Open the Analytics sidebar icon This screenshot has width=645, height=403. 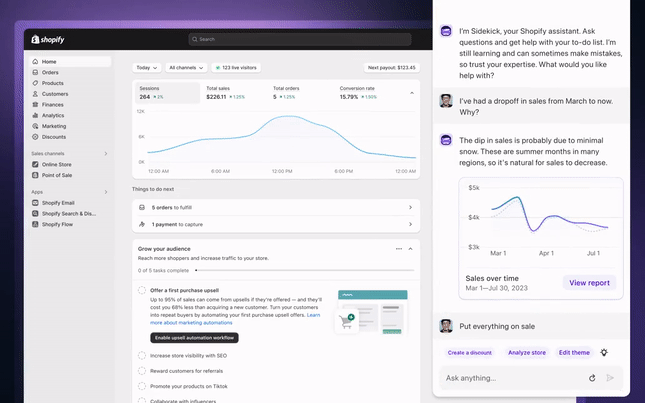[x=36, y=115]
